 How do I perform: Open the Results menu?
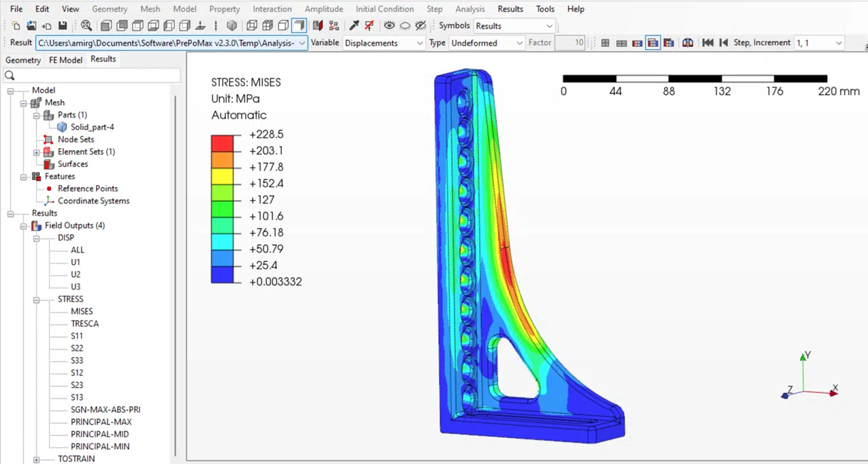510,9
